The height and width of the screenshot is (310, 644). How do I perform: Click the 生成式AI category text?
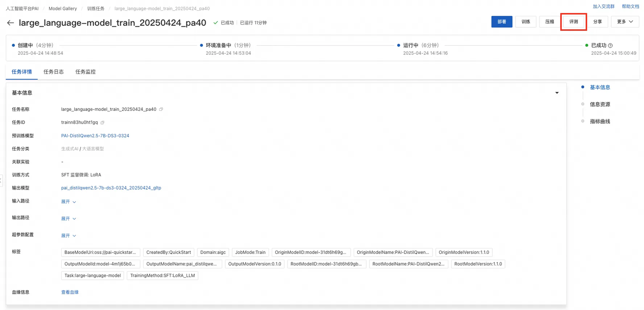tap(70, 149)
